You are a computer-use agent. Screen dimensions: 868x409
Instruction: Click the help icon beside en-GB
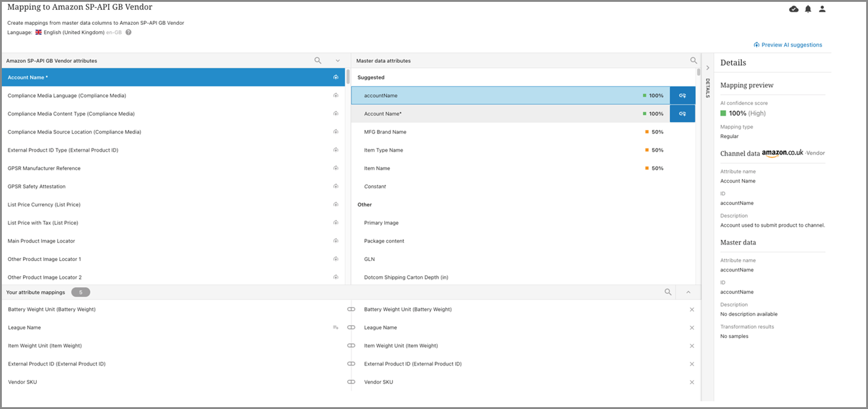point(129,32)
